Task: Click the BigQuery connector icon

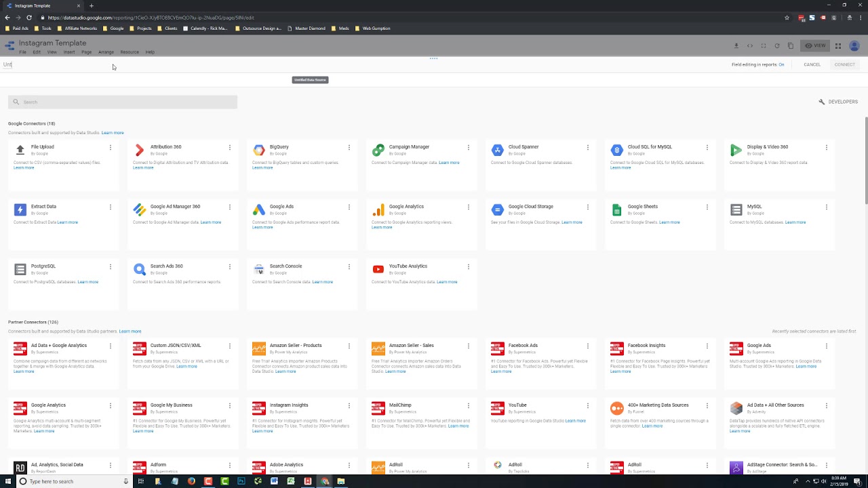Action: 259,150
